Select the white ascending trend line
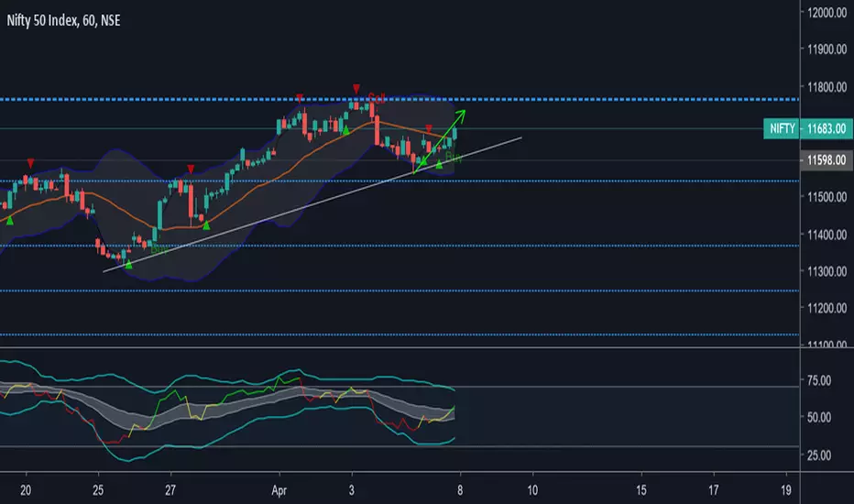 pyautogui.click(x=312, y=204)
